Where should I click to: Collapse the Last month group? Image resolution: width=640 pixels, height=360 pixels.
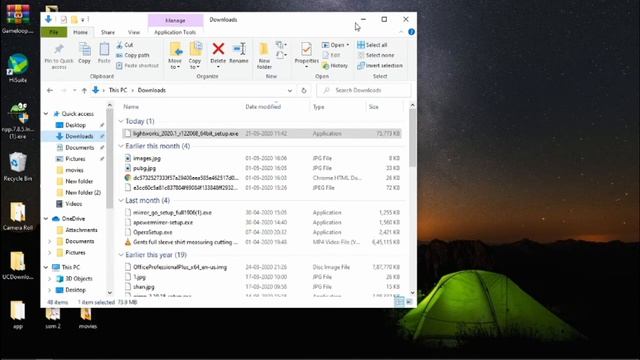click(121, 200)
